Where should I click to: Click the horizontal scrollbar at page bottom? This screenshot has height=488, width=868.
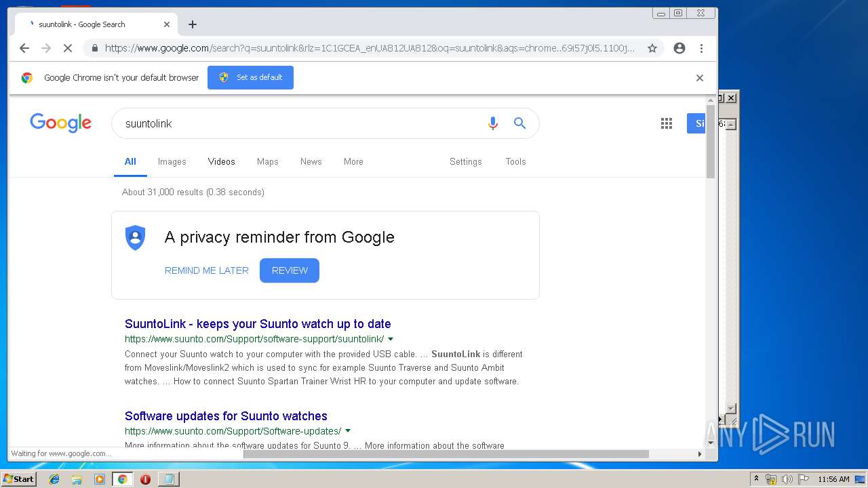point(446,453)
